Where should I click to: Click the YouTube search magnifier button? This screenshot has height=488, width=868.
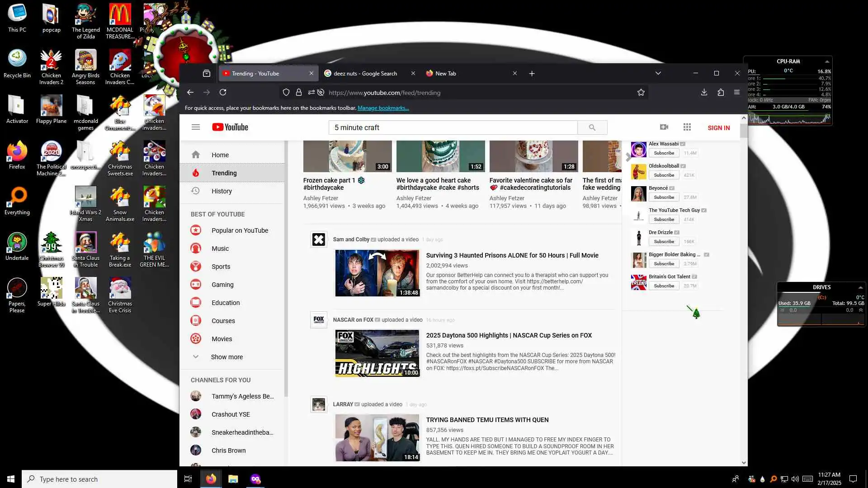coord(592,127)
